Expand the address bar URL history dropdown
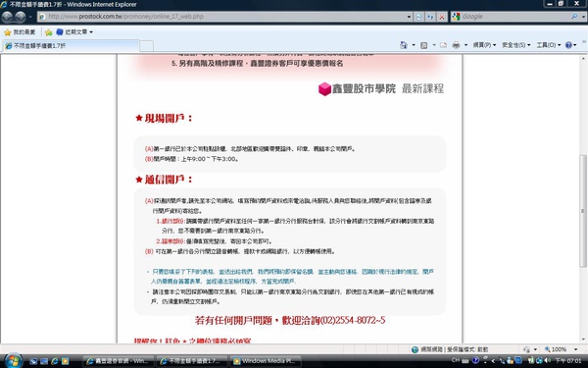Viewport: 588px width, 368px height. pos(409,17)
